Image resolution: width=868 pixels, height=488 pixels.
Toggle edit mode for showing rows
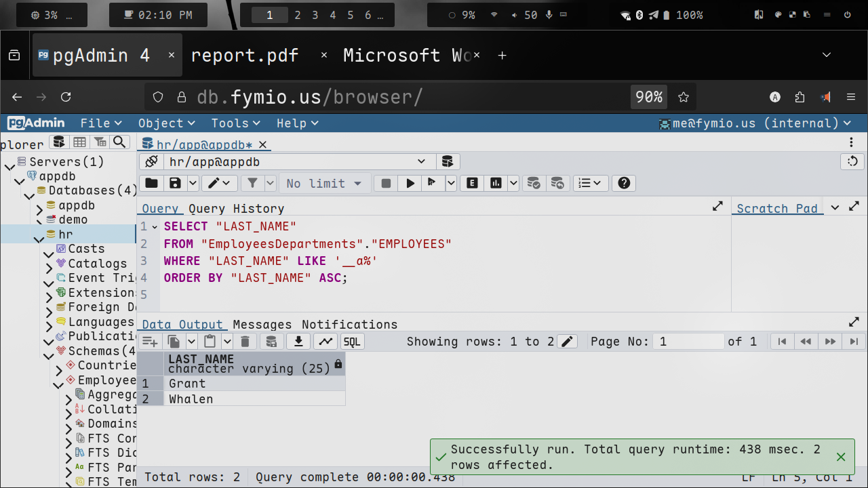567,342
